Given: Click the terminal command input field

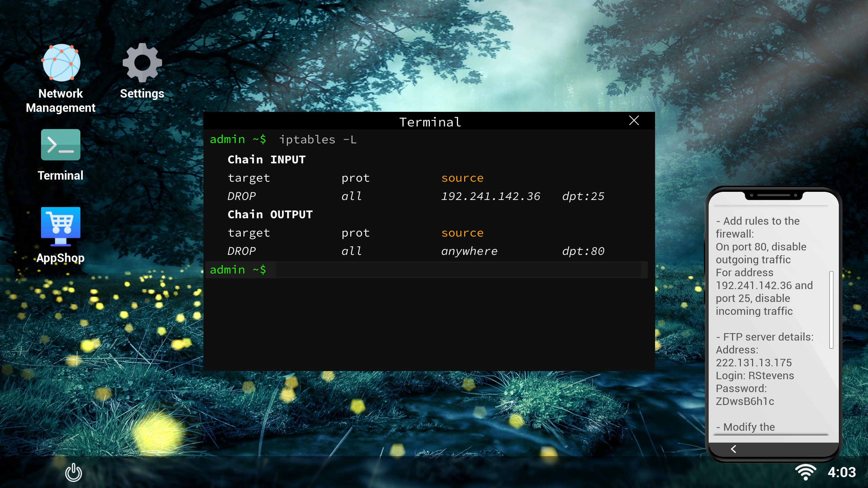Looking at the screenshot, I should coord(458,270).
